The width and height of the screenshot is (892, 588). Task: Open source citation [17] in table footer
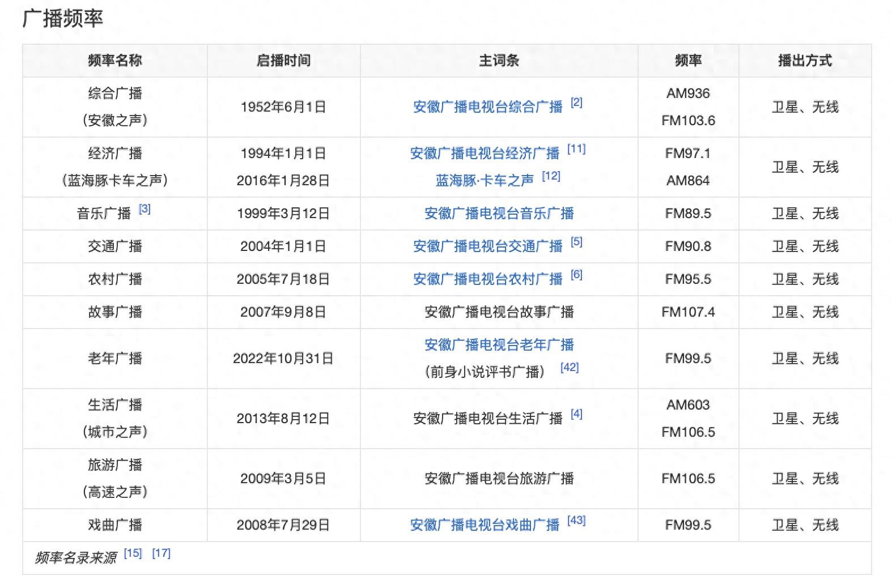pyautogui.click(x=161, y=553)
